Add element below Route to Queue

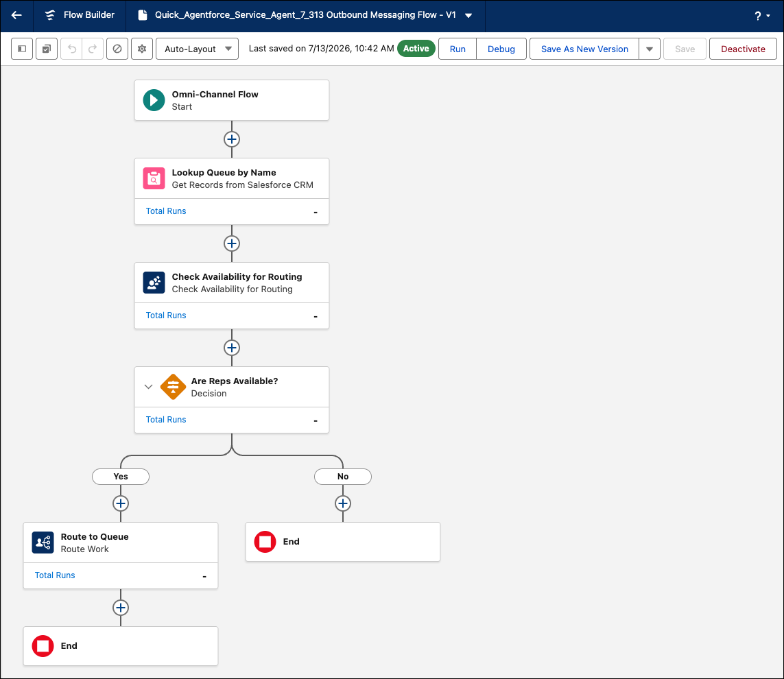coord(121,608)
